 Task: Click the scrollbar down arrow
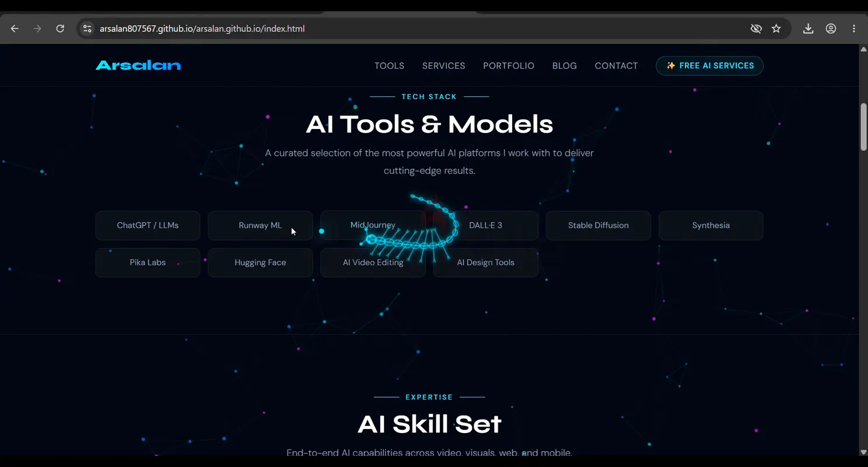click(863, 452)
